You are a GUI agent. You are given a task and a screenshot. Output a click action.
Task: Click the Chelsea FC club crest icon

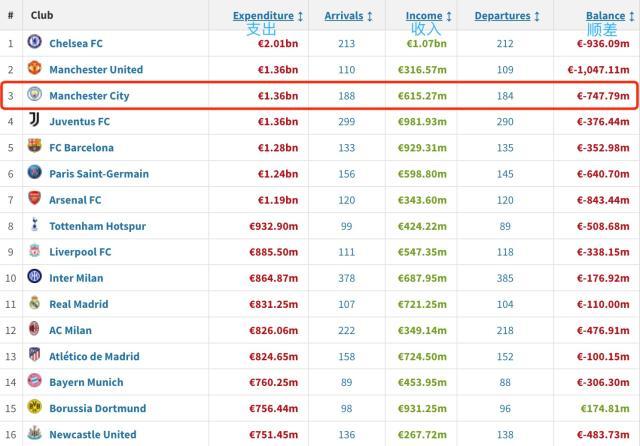tap(34, 43)
